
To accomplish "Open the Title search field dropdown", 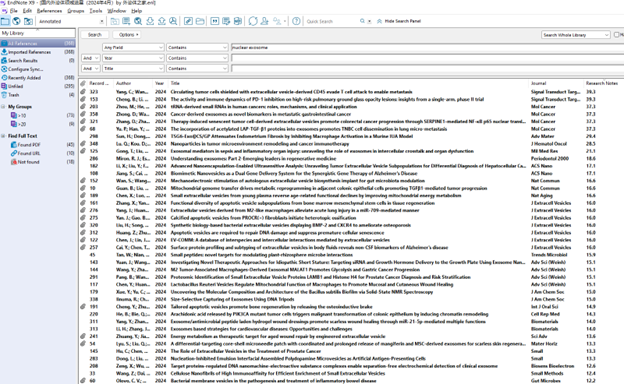I will pos(133,68).
